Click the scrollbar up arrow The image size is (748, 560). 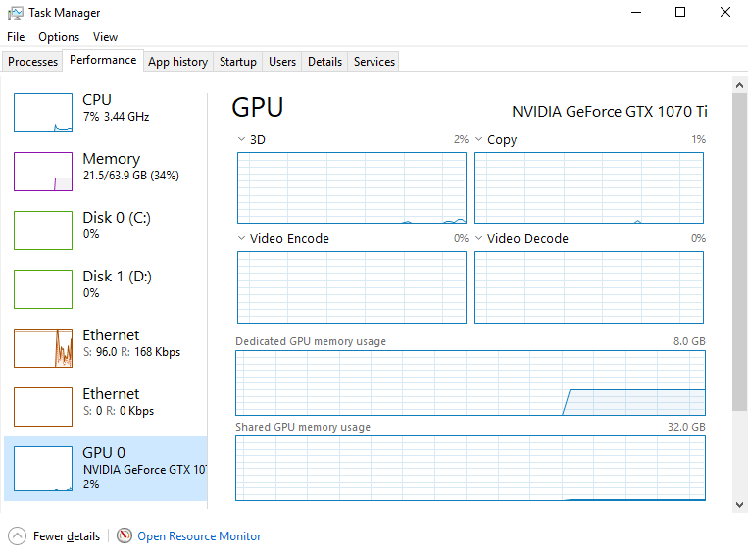[739, 85]
